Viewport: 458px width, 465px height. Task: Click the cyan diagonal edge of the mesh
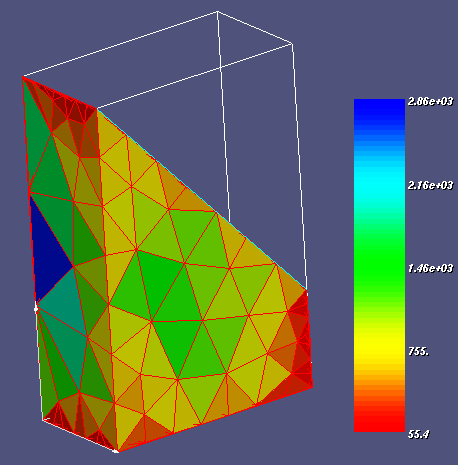point(202,199)
